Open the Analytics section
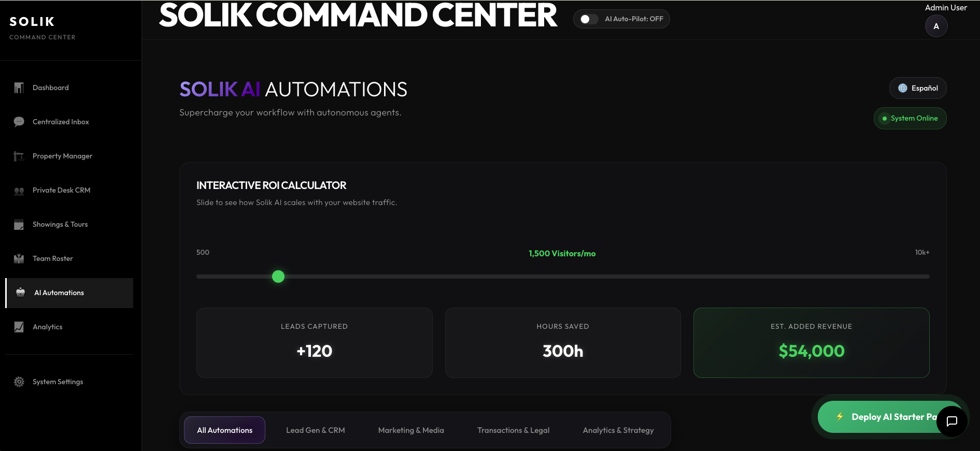This screenshot has width=980, height=451. coord(69,327)
